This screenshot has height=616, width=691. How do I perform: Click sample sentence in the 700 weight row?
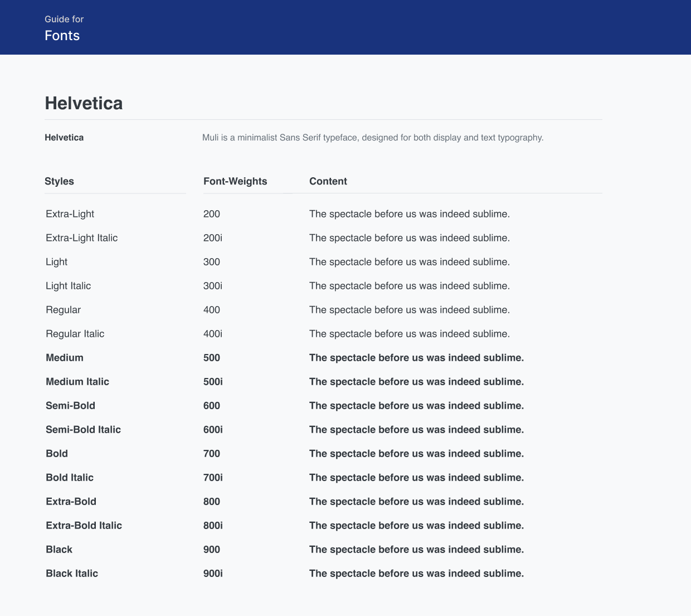click(416, 454)
